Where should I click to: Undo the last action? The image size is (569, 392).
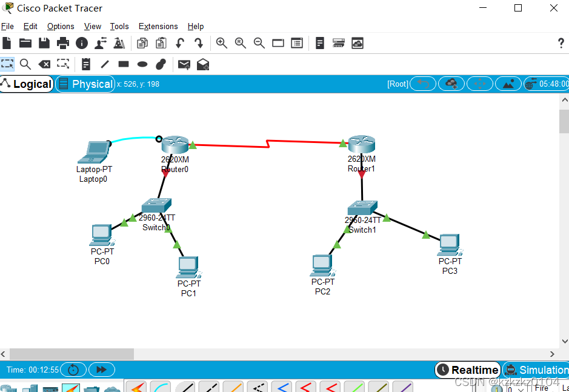point(180,43)
